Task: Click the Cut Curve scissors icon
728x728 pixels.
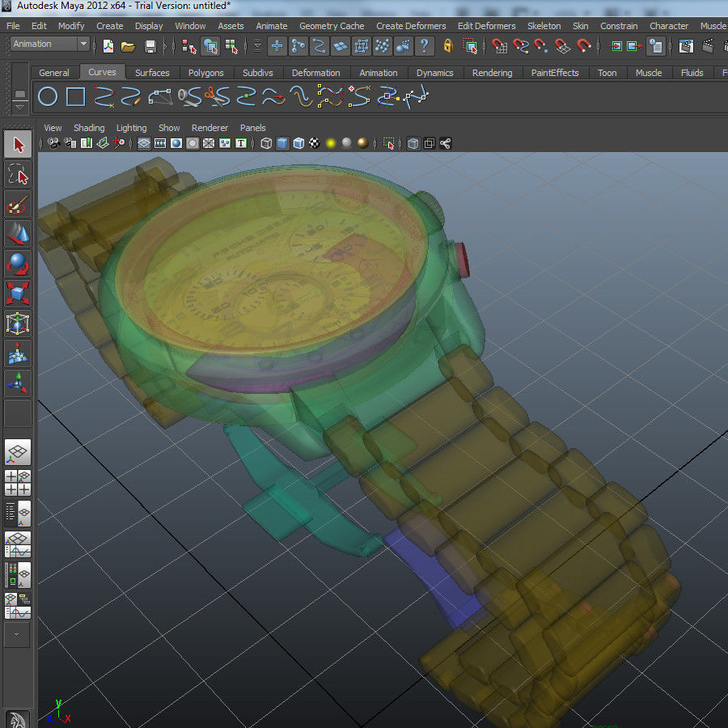Action: coord(217,96)
